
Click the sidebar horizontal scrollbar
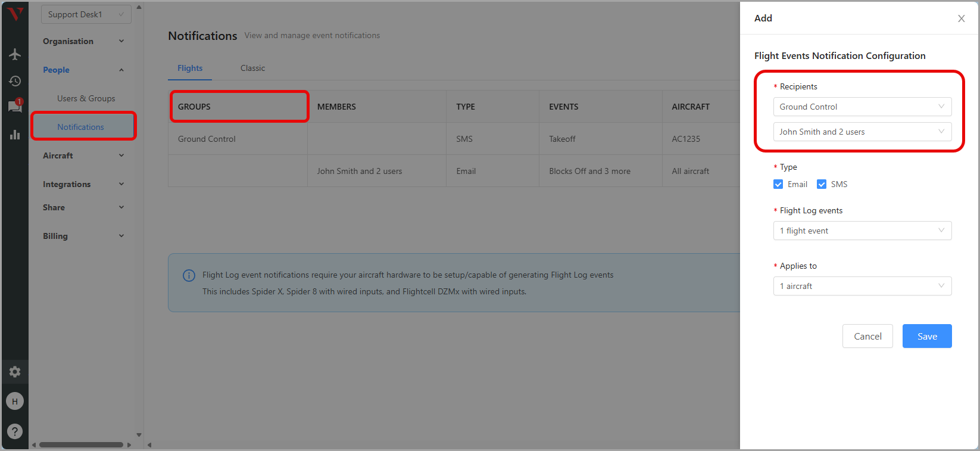(81, 444)
